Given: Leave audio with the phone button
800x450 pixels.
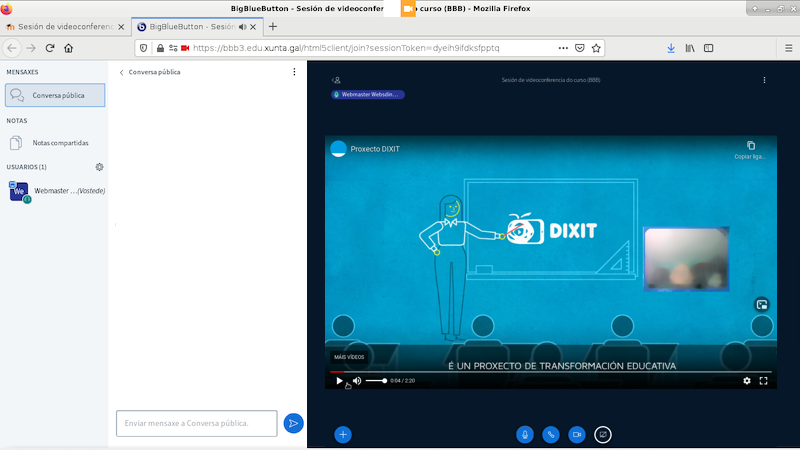Looking at the screenshot, I should pyautogui.click(x=551, y=435).
